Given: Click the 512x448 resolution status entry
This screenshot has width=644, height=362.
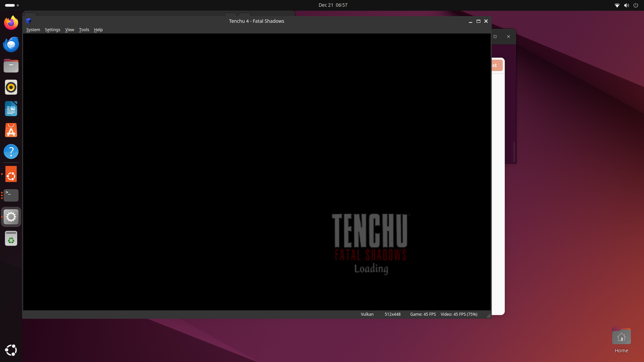Looking at the screenshot, I should 392,314.
